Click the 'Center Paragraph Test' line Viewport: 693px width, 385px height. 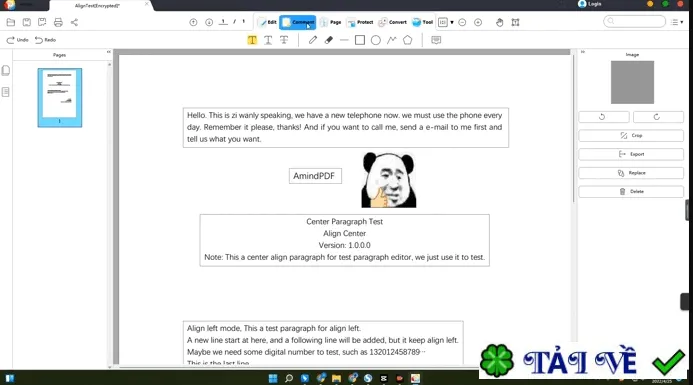click(344, 221)
